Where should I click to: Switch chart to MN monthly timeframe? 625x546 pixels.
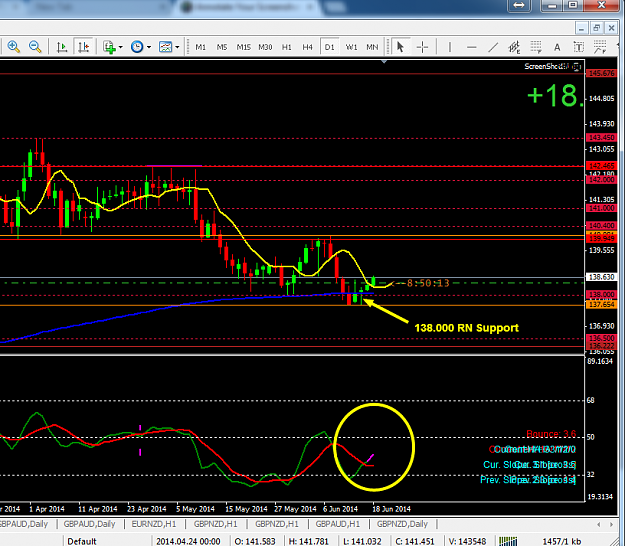[x=372, y=47]
